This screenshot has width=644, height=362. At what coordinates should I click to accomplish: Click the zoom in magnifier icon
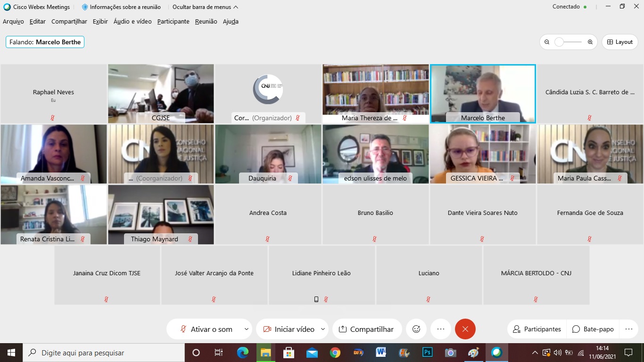tap(590, 42)
